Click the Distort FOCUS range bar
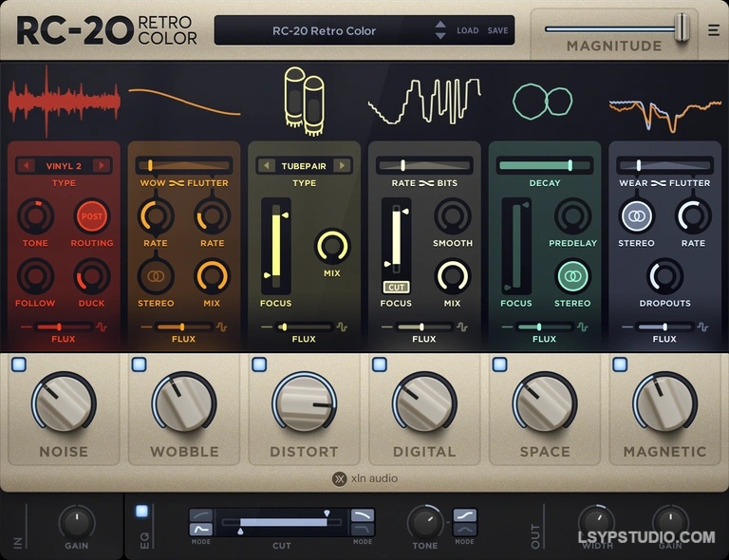 (x=276, y=247)
